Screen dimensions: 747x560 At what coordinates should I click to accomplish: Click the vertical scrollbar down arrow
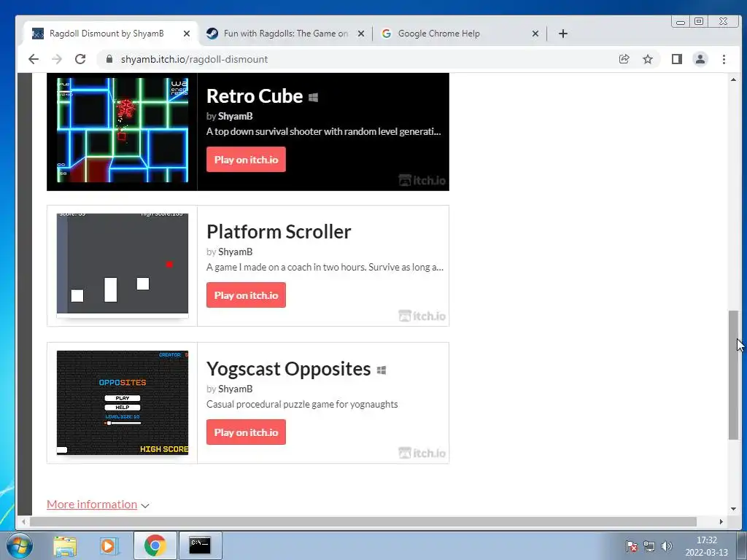point(733,509)
